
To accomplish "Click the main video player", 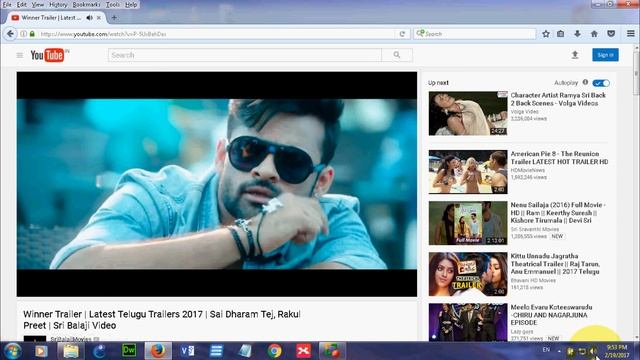I will coord(217,184).
